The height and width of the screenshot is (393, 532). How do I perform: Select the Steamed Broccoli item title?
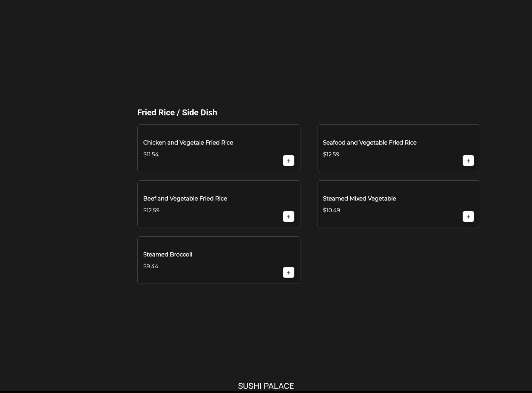click(x=168, y=254)
